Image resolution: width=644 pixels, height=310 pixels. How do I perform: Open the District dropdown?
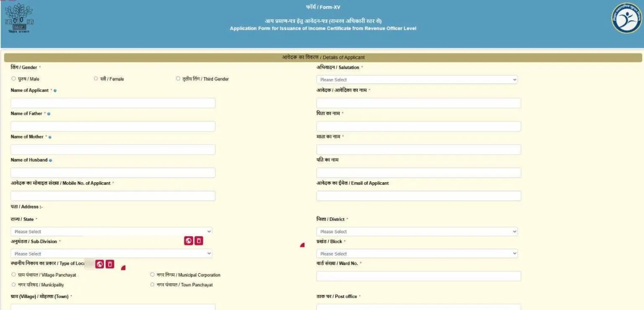click(x=417, y=232)
